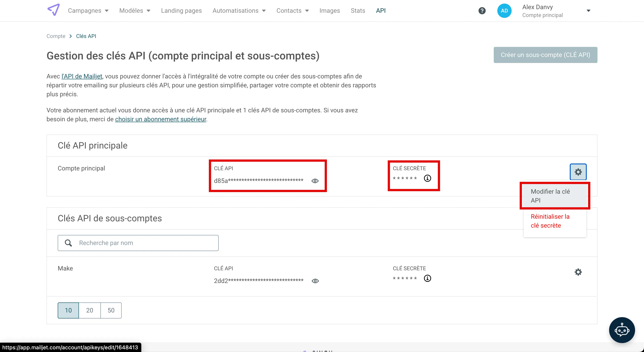Open settings gear for Make sub-account
This screenshot has height=352, width=644.
(578, 272)
